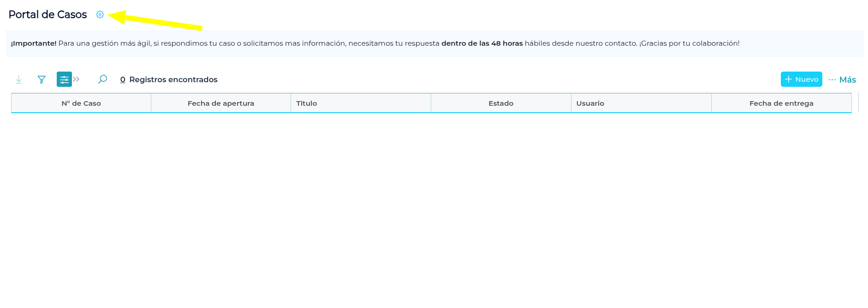Click the download records arrow icon
This screenshot has height=308, width=868.
coord(19,79)
